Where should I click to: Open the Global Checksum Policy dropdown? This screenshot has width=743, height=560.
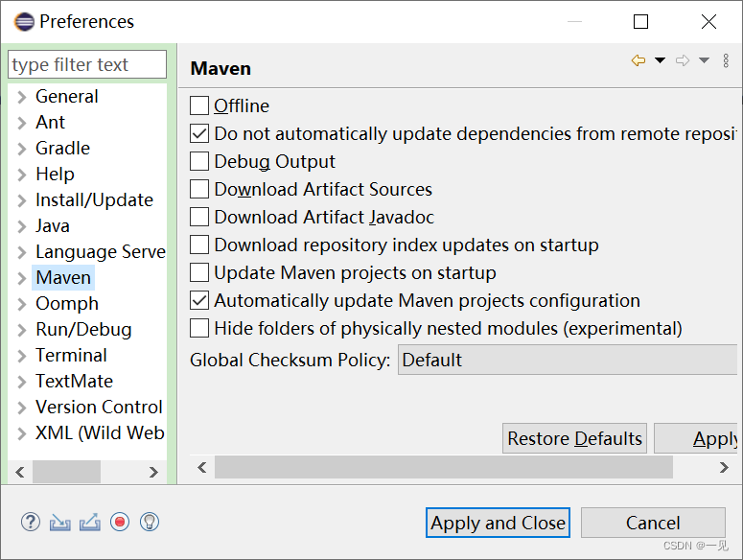568,360
